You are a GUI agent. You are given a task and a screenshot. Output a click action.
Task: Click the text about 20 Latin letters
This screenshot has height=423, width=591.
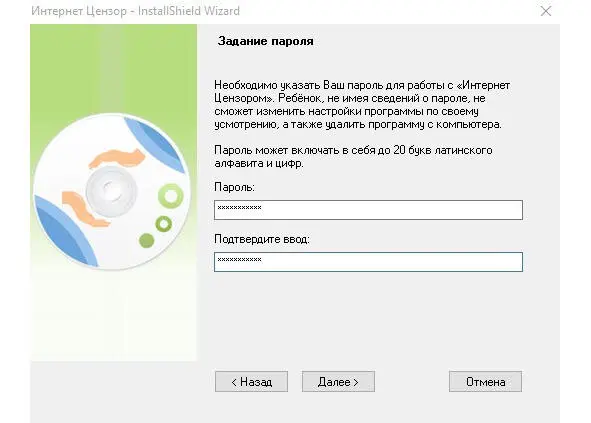pyautogui.click(x=353, y=156)
